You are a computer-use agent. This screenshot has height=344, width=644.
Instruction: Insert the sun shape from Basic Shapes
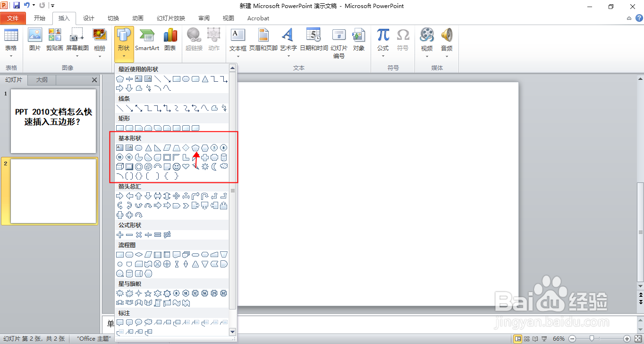click(x=205, y=167)
